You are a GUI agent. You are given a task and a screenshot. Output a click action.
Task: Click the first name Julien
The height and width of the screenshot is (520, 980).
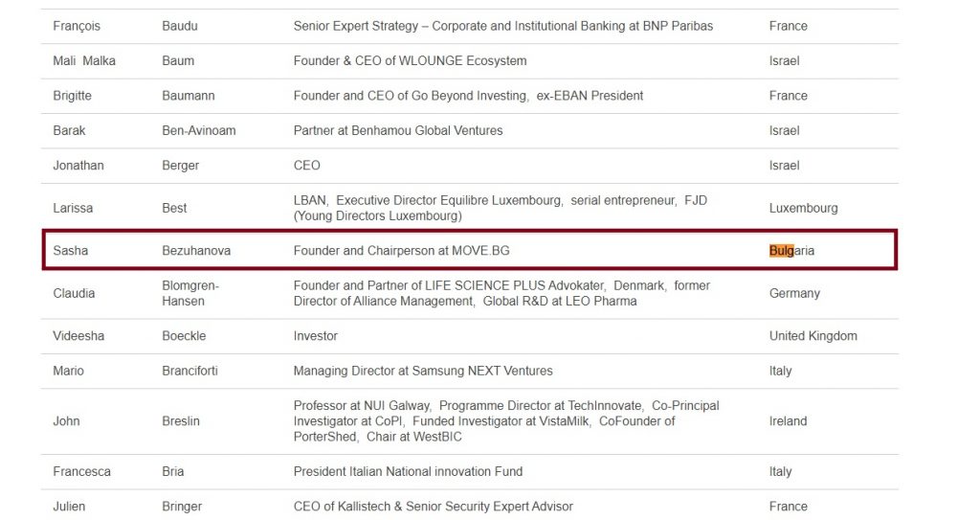pyautogui.click(x=69, y=507)
